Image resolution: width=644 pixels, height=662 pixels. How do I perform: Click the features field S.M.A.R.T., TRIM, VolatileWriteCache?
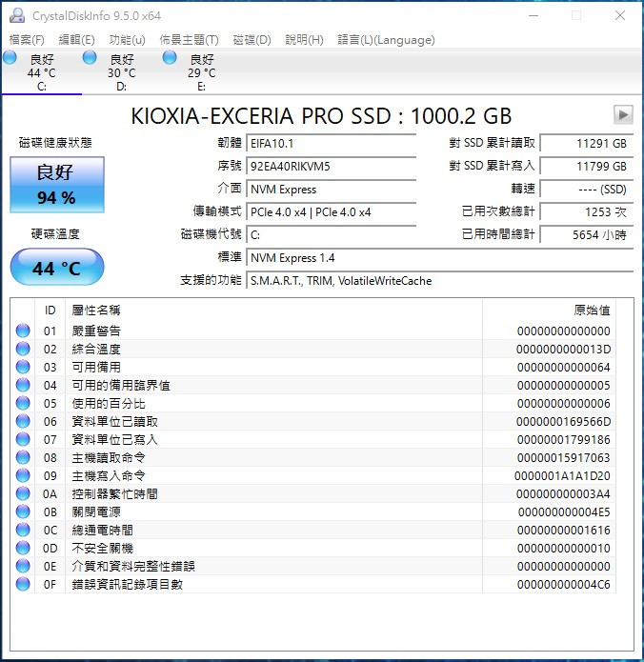439,281
